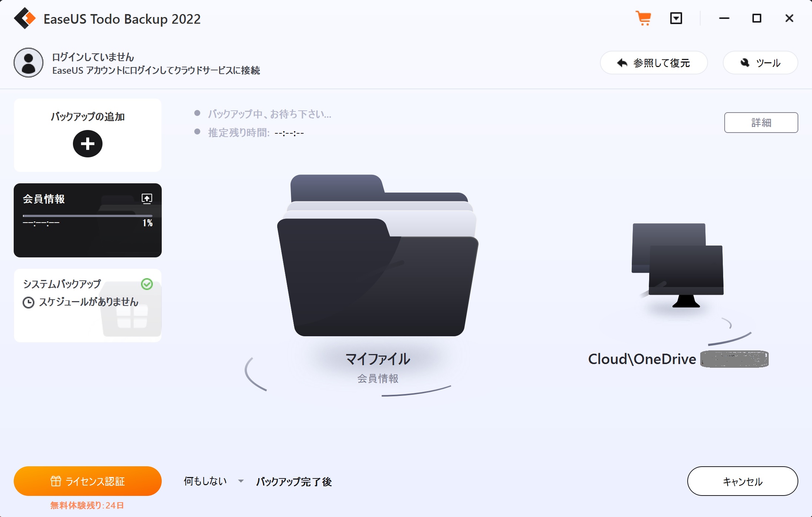Close the EaseUS Todo Backup window
812x517 pixels.
(789, 18)
